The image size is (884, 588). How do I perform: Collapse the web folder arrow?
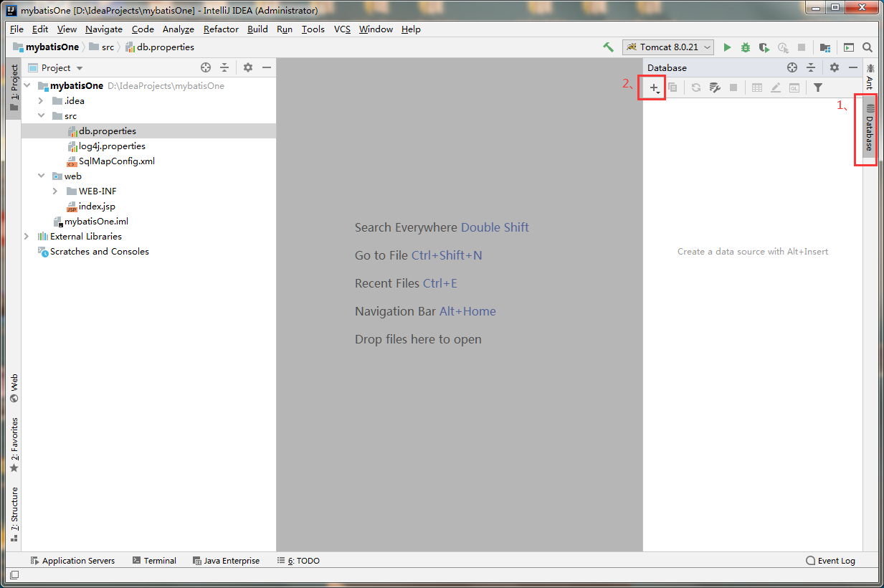tap(41, 176)
